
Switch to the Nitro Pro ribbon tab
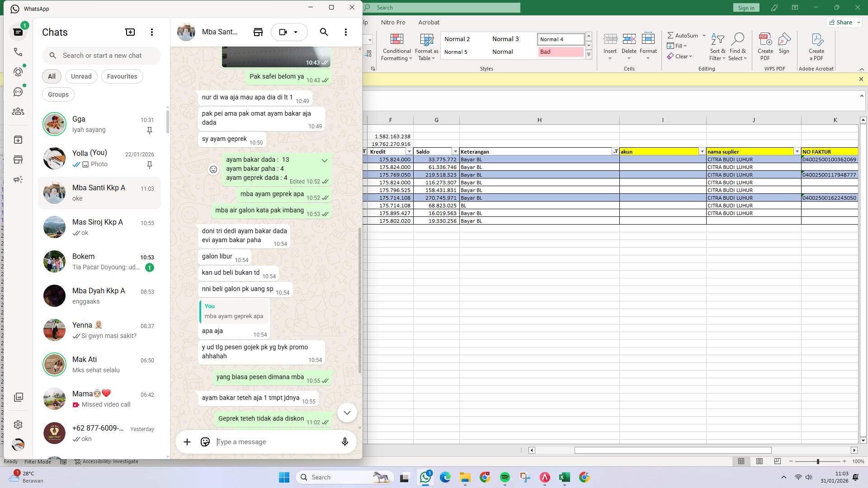pos(393,22)
